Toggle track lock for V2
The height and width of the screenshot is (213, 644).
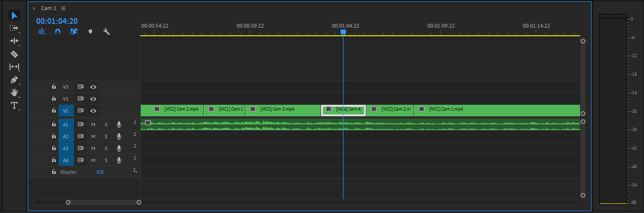(54, 99)
